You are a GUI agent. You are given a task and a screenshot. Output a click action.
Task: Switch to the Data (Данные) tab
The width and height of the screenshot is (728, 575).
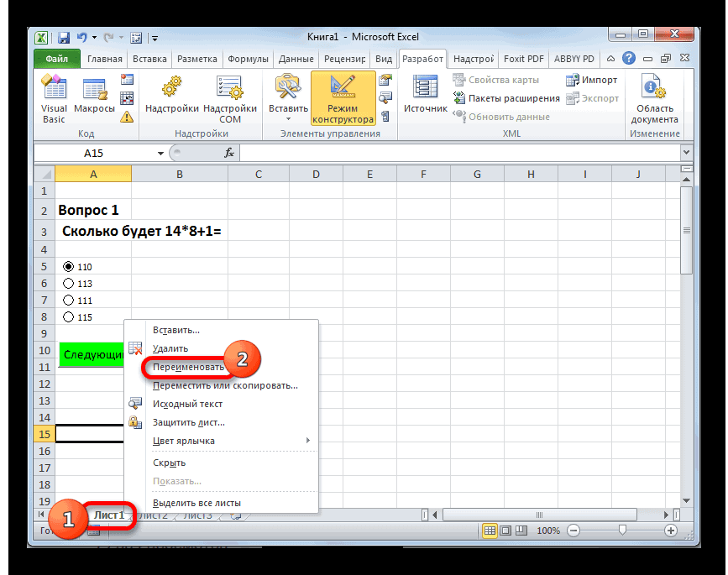pos(296,59)
